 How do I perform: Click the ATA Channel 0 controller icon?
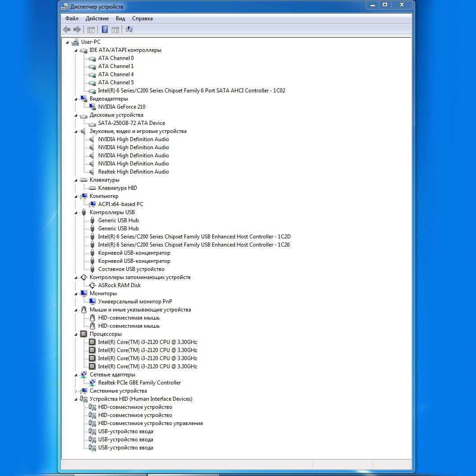[92, 58]
